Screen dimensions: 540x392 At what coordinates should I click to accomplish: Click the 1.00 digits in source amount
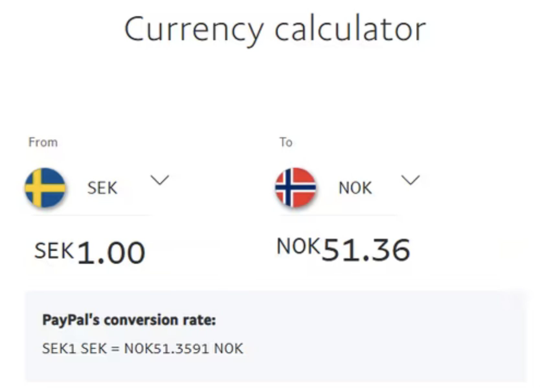pos(111,253)
